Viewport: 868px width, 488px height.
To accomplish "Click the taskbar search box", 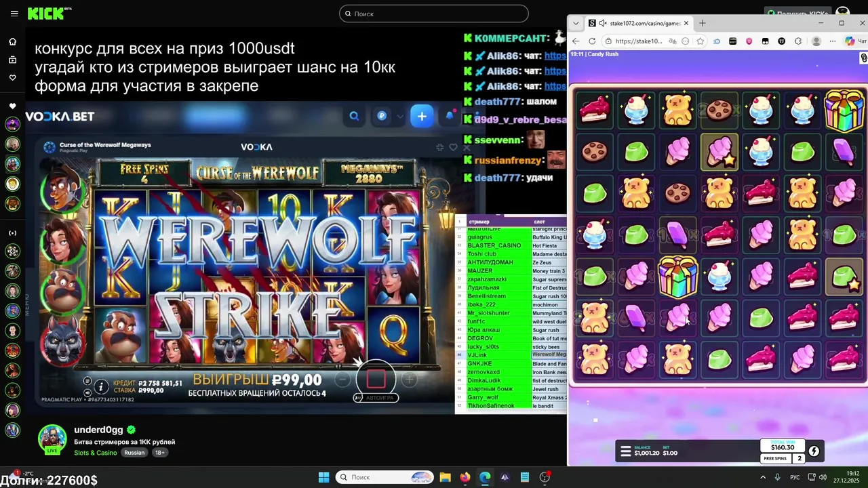I will coord(384,477).
